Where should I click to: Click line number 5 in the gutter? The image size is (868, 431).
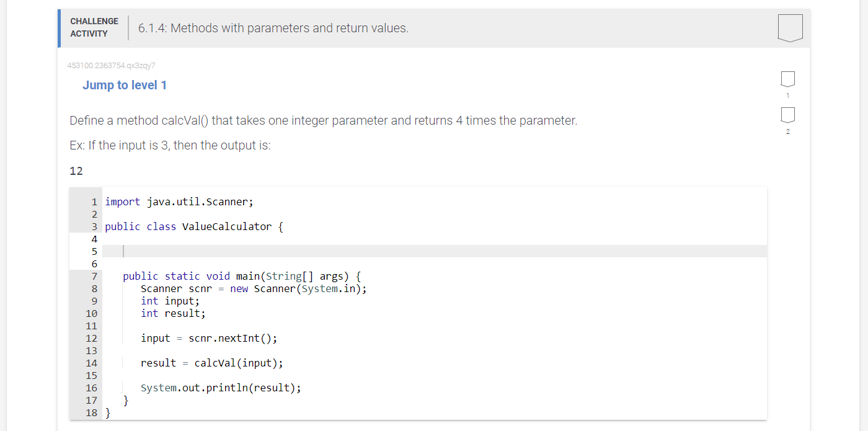click(94, 251)
